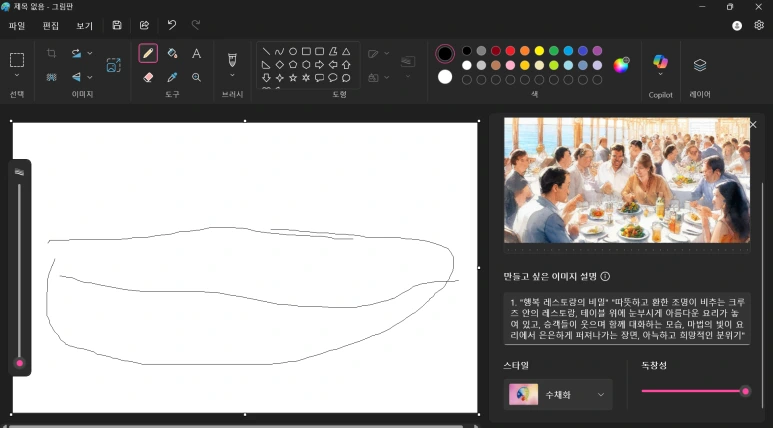Pick the line shape
This screenshot has width=773, height=428.
pos(266,51)
